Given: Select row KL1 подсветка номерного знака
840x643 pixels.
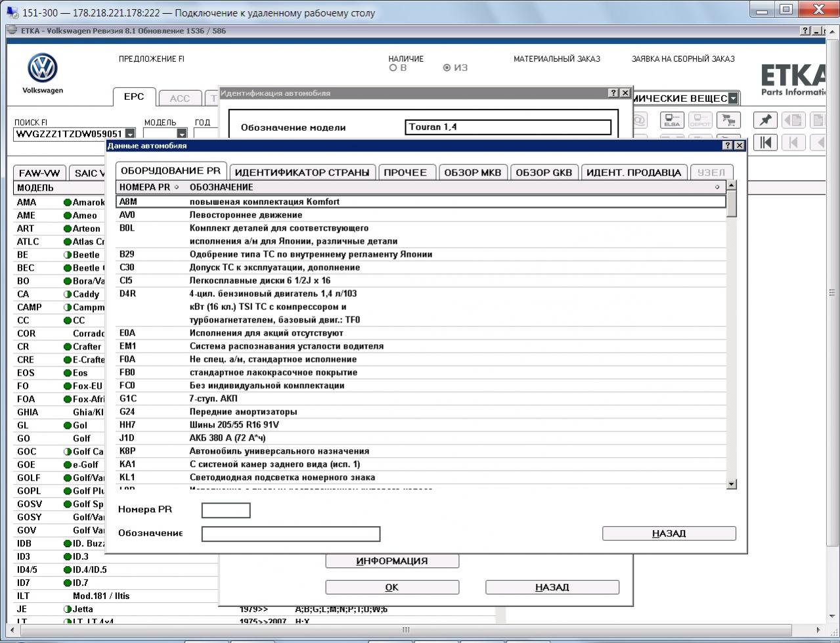Looking at the screenshot, I should click(x=421, y=477).
